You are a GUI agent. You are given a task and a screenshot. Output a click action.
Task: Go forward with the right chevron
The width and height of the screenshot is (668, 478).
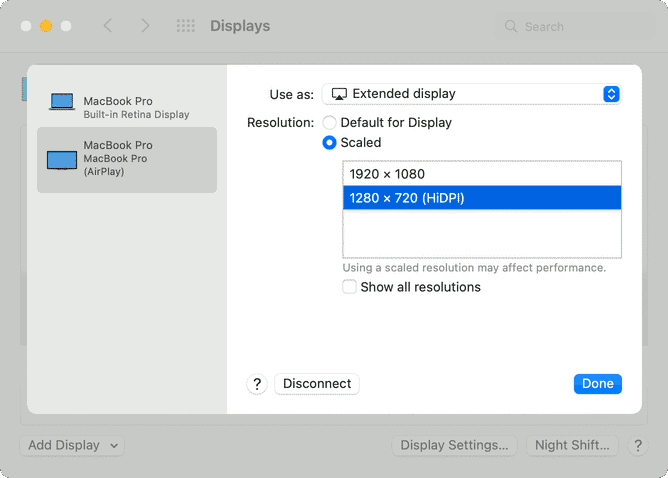[x=145, y=26]
